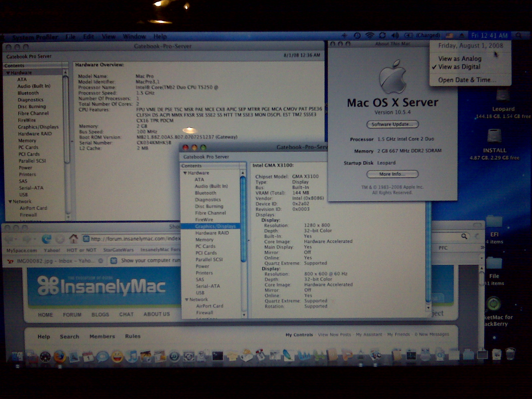Collapse Network tree in front profiler window
The image size is (532, 399).
(187, 300)
